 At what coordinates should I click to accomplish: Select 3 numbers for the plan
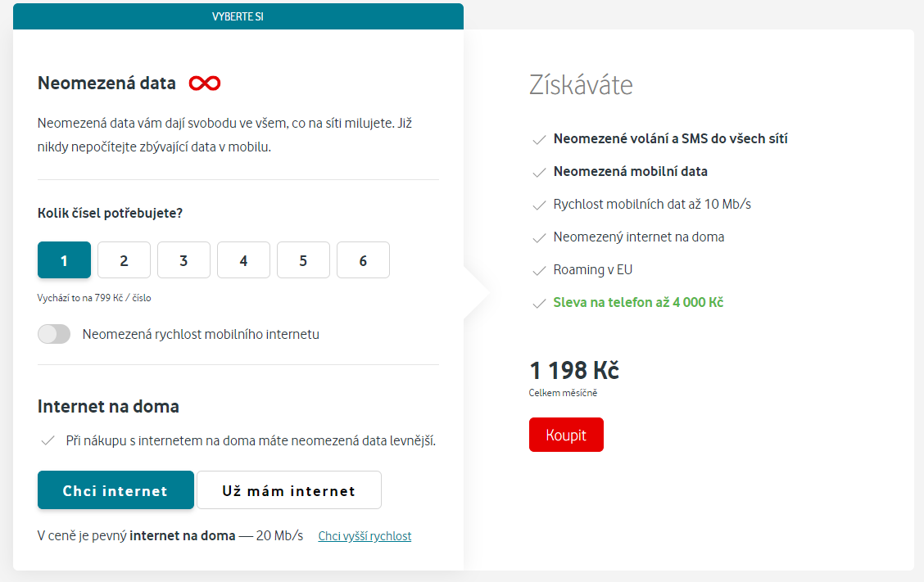coord(183,259)
